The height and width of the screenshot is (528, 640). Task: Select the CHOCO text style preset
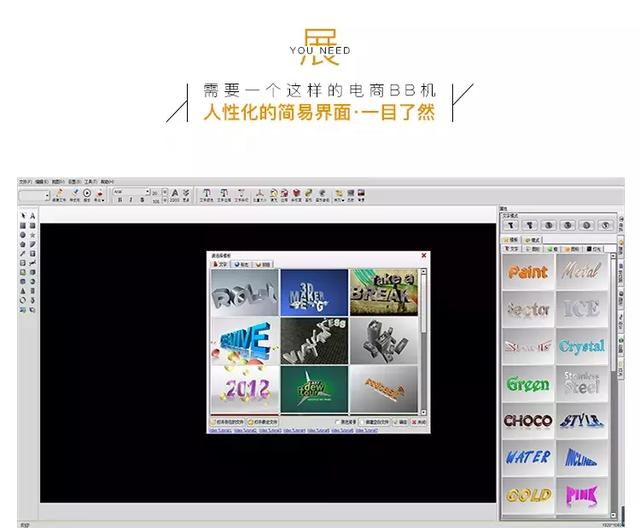528,421
